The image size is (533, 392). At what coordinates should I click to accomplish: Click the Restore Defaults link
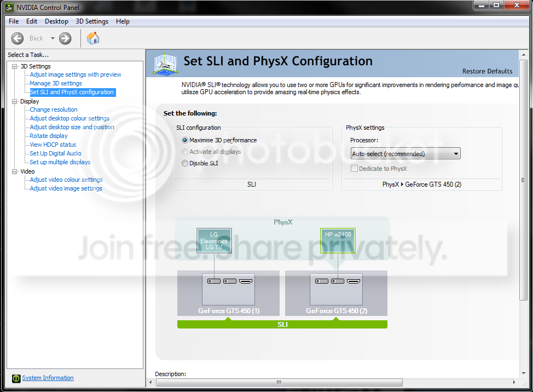[487, 71]
